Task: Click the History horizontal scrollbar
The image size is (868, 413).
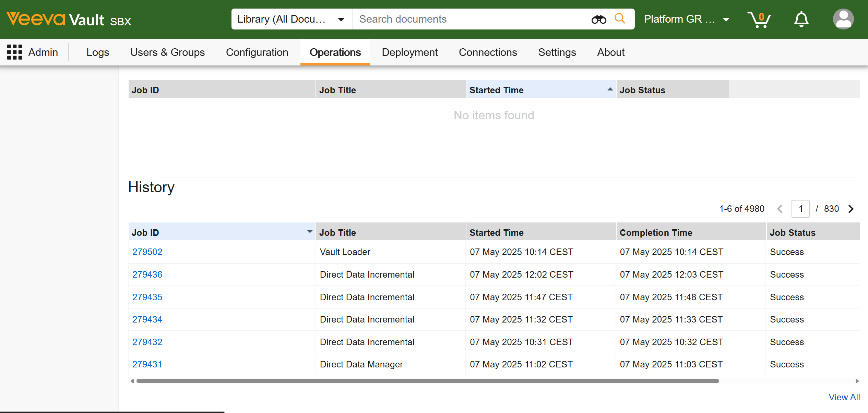Action: pyautogui.click(x=427, y=381)
